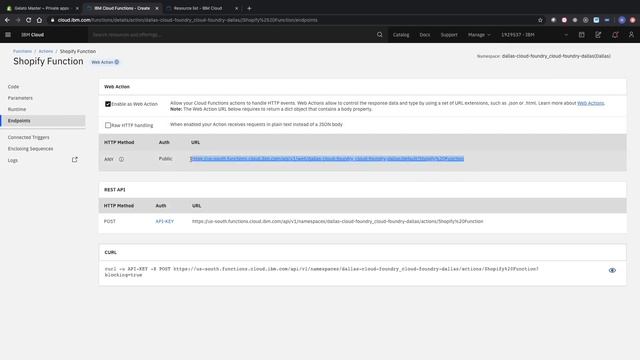Click the Shopify Function page title
The height and width of the screenshot is (360, 640).
click(48, 61)
